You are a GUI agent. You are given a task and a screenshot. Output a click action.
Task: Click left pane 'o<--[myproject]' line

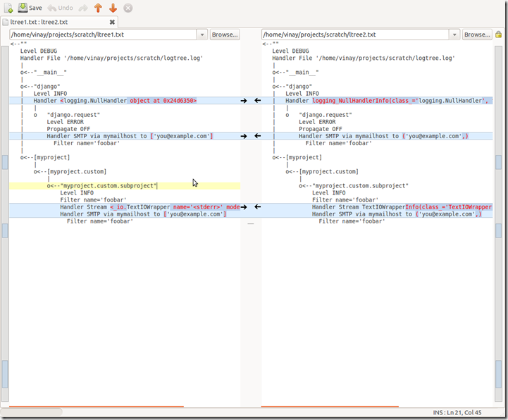[45, 157]
